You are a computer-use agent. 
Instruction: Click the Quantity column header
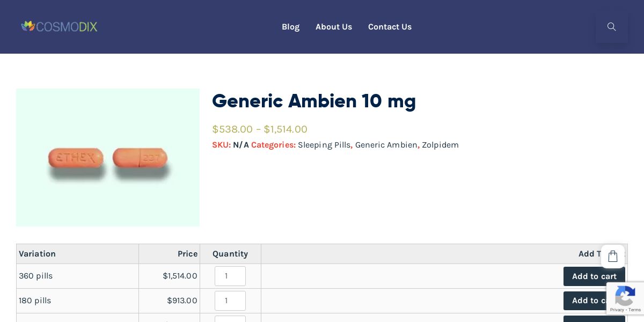[x=230, y=254]
